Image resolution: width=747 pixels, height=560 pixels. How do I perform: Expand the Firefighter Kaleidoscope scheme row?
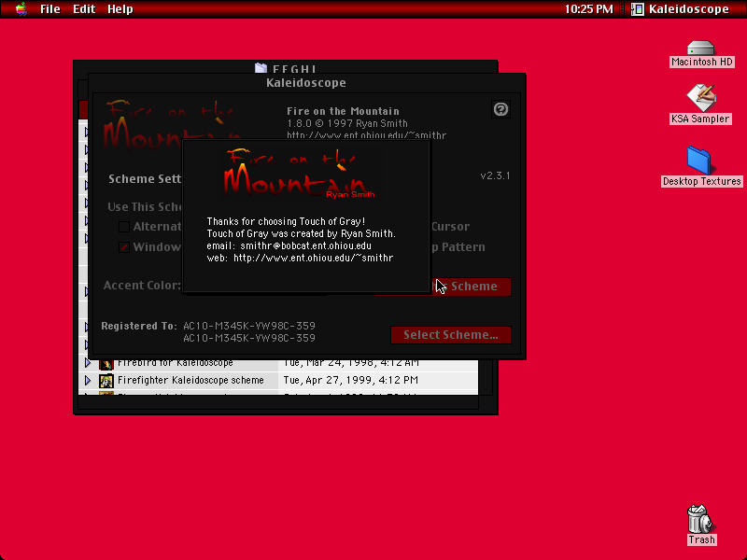[x=88, y=380]
